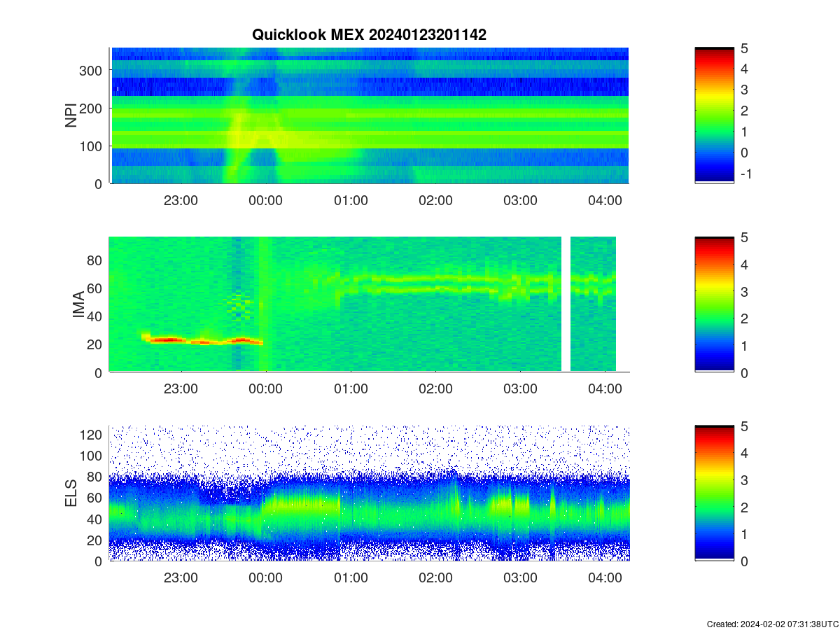Screen dimensions: 840x630
Task: Pick the IMA panel's color scale bar
Action: pyautogui.click(x=714, y=304)
